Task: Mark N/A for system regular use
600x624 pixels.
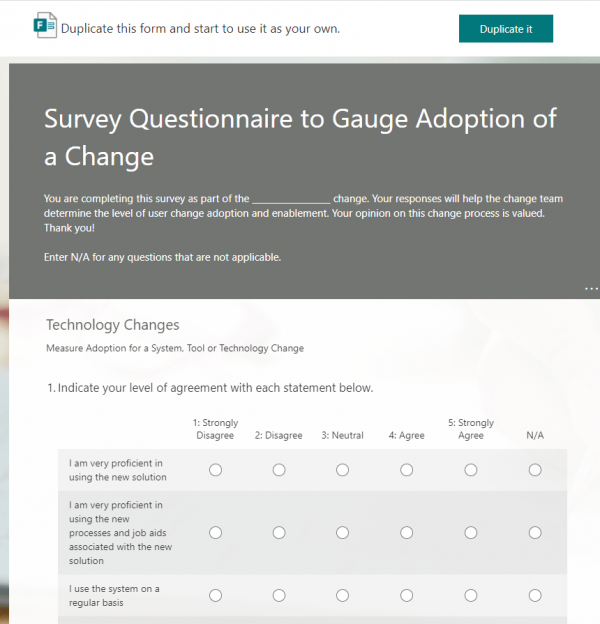Action: point(535,596)
